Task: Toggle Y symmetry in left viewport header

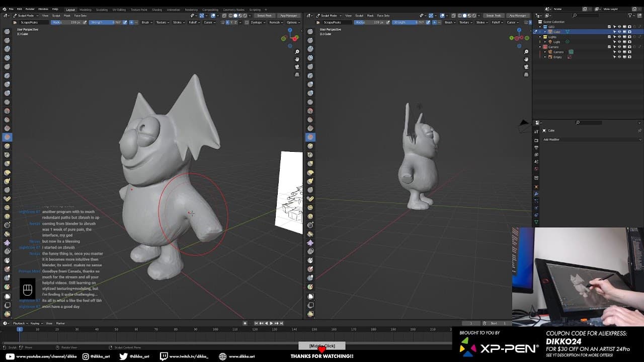Action: tap(230, 22)
